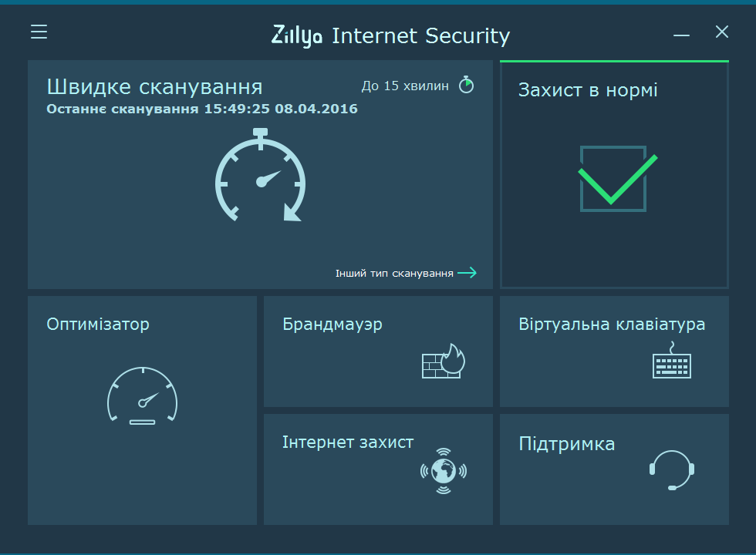Launch "Віртуальна клавіатура" tile

coord(614,351)
